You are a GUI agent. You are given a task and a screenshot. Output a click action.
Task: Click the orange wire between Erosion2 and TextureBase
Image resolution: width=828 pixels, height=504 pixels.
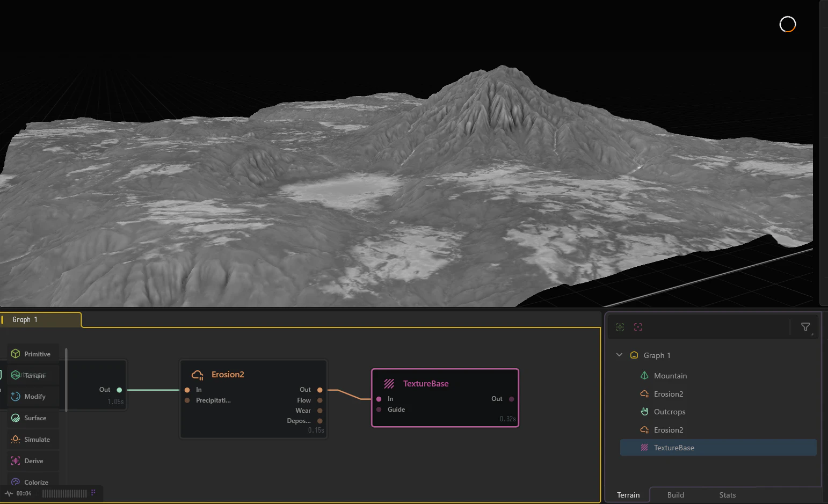click(x=349, y=395)
